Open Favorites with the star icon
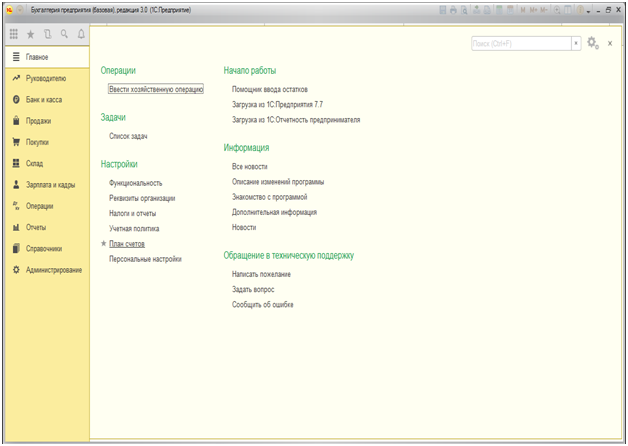The width and height of the screenshot is (628, 446). [x=30, y=34]
